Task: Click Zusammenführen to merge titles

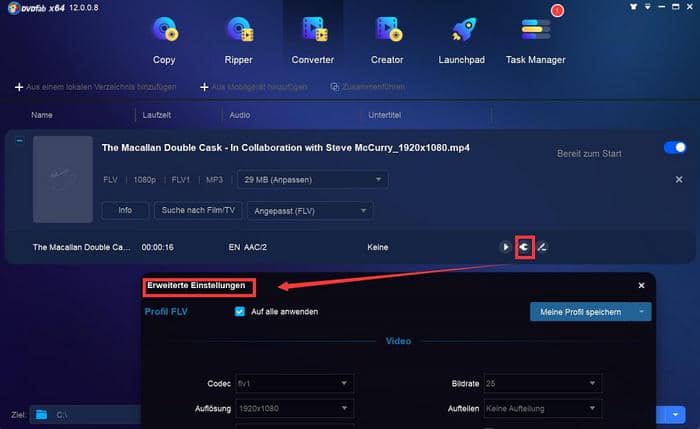Action: click(x=367, y=87)
